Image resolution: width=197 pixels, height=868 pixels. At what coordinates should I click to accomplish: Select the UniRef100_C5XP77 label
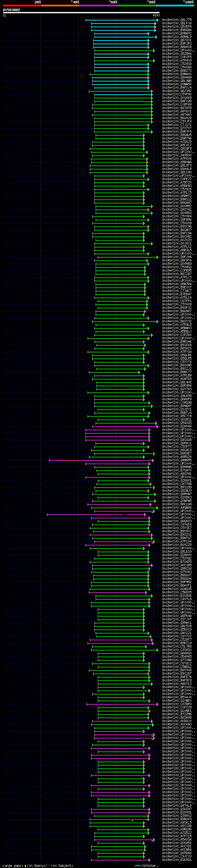tap(177, 446)
